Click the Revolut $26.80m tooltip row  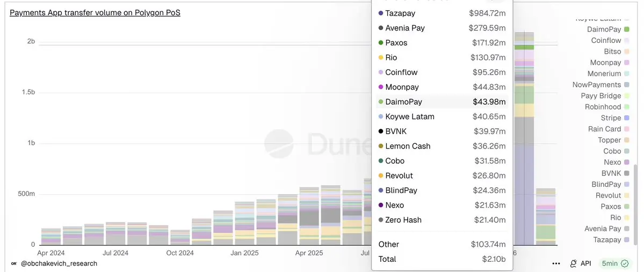[x=442, y=176]
